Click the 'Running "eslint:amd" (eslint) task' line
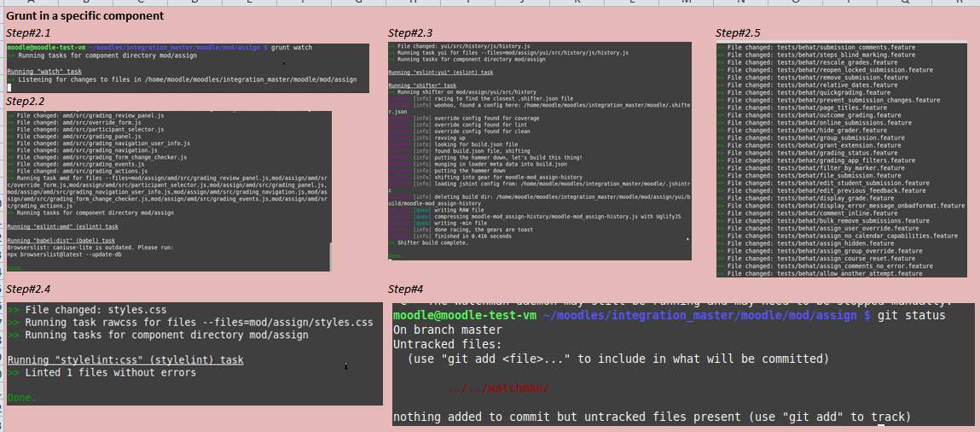Image resolution: width=980 pixels, height=432 pixels. [x=62, y=227]
